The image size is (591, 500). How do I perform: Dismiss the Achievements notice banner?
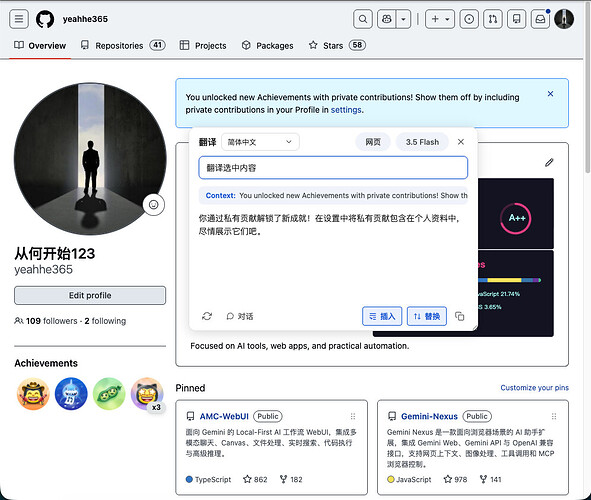pyautogui.click(x=550, y=93)
